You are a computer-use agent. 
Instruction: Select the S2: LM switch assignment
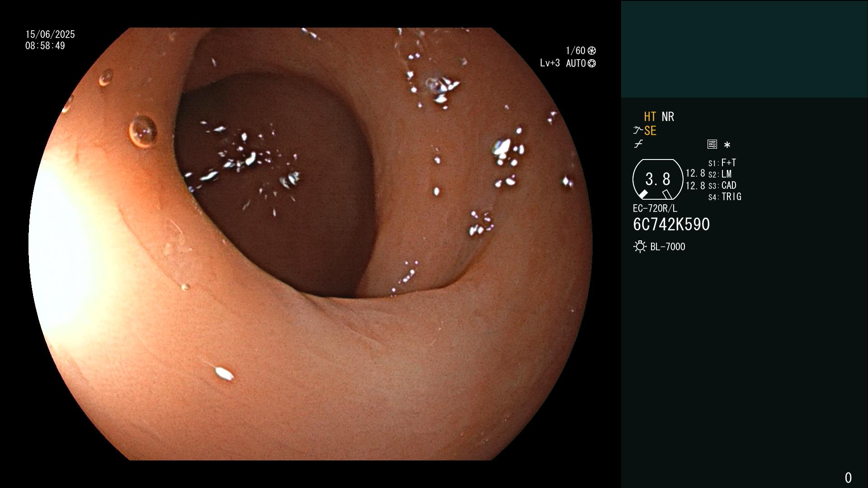click(x=720, y=174)
